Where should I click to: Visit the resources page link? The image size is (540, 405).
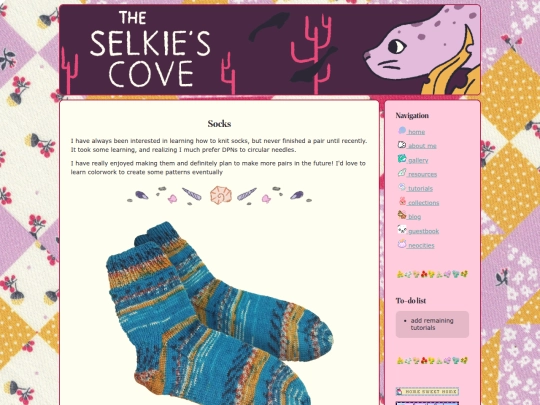[422, 175]
